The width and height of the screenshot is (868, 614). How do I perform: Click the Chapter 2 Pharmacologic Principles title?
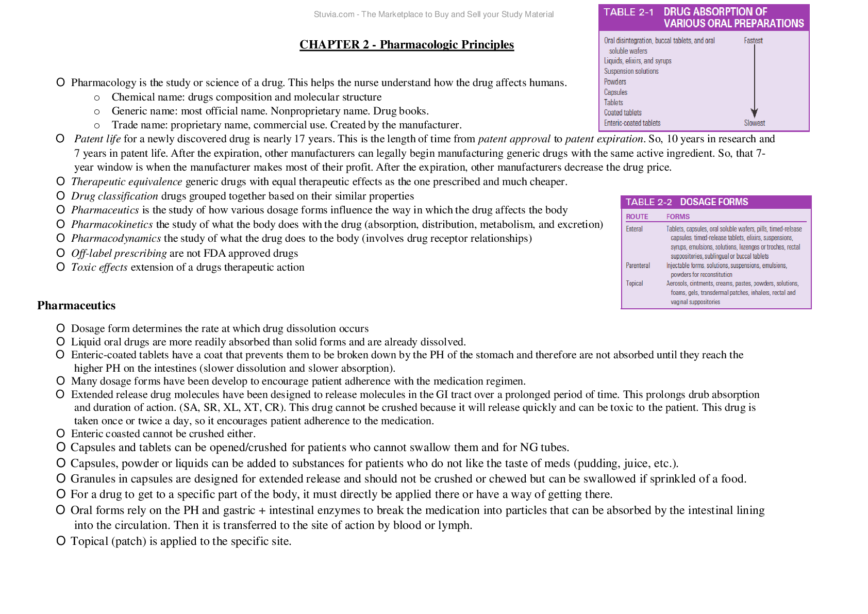[406, 45]
